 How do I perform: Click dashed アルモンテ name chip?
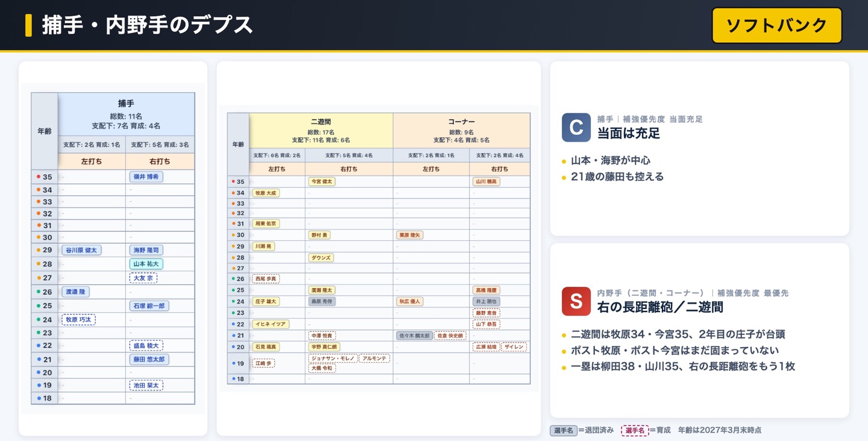point(374,358)
